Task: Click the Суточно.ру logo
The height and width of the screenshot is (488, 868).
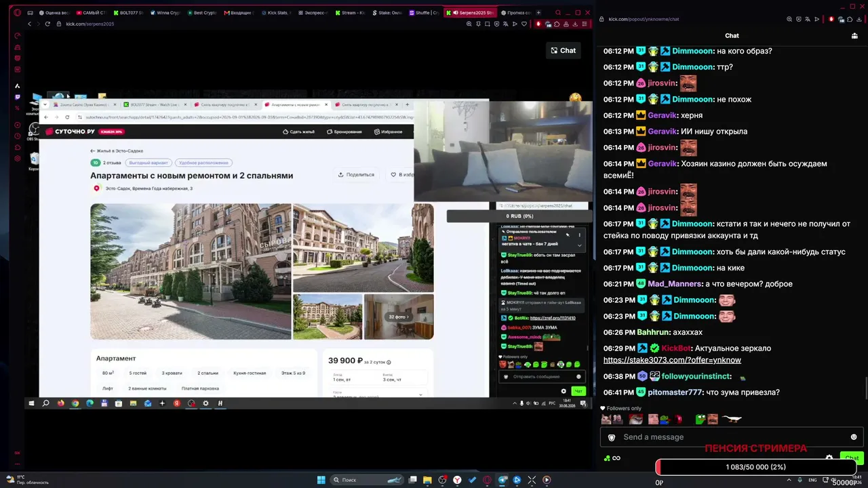Action: (70, 131)
